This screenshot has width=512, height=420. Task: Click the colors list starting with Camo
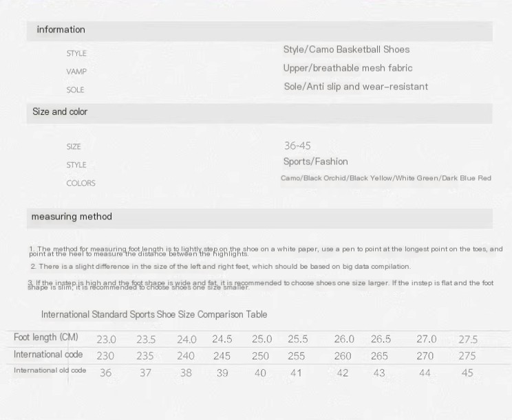click(386, 178)
